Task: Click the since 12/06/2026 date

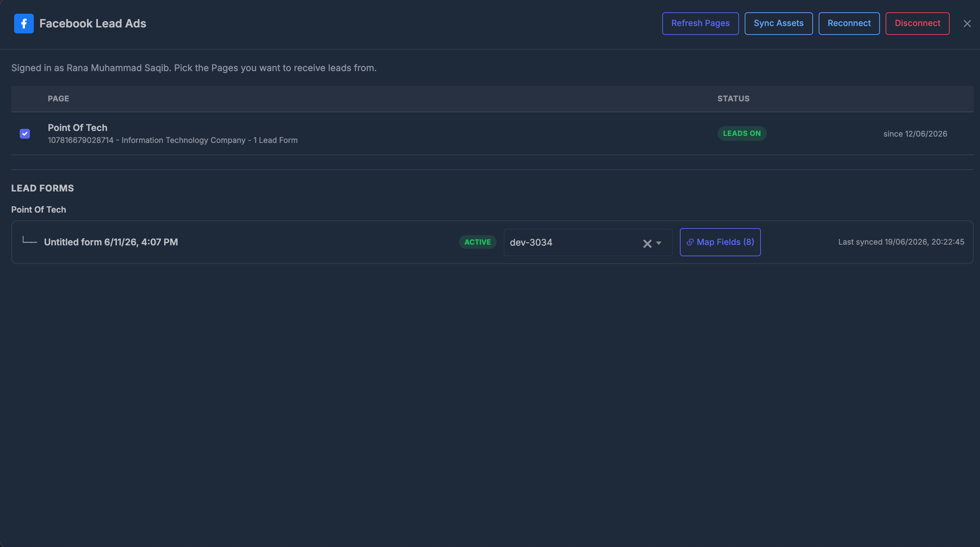Action: pos(915,134)
